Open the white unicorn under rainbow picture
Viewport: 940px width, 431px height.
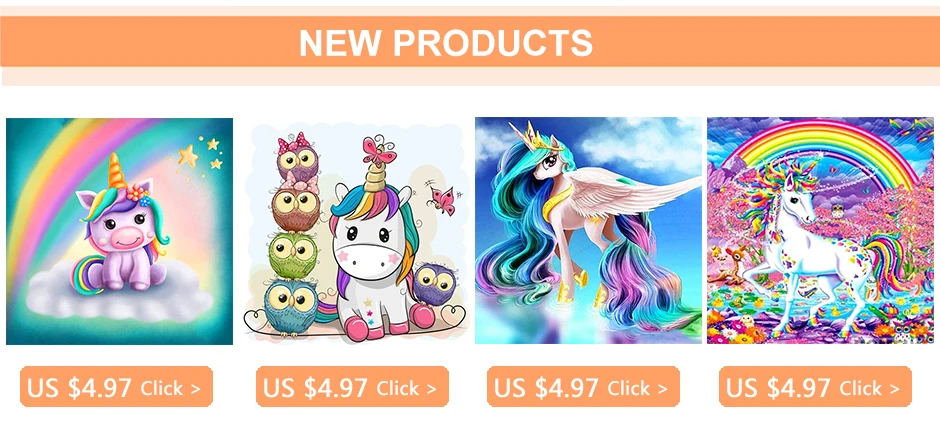tap(821, 230)
